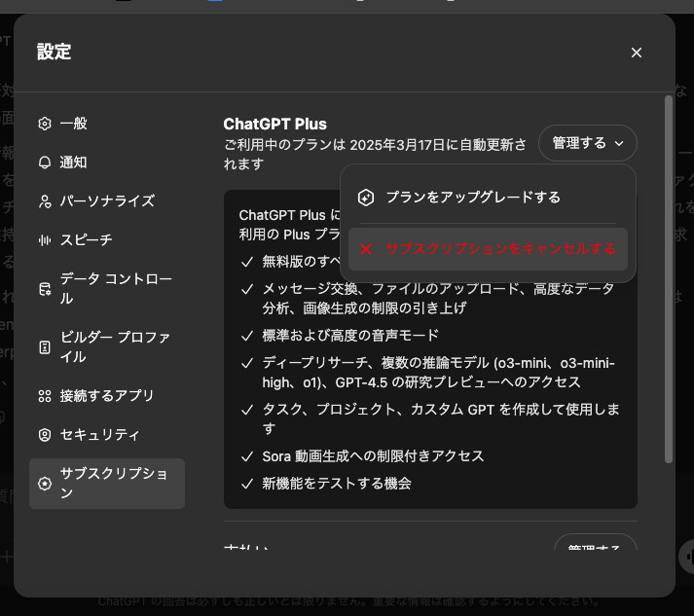The height and width of the screenshot is (616, 694).
Task: Click the badge icon for ビルダー プロファイル
Action: tap(45, 347)
